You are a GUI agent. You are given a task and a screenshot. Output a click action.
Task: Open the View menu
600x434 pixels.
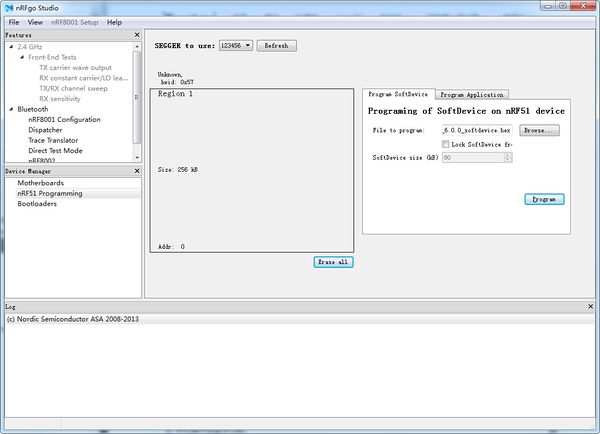(35, 22)
